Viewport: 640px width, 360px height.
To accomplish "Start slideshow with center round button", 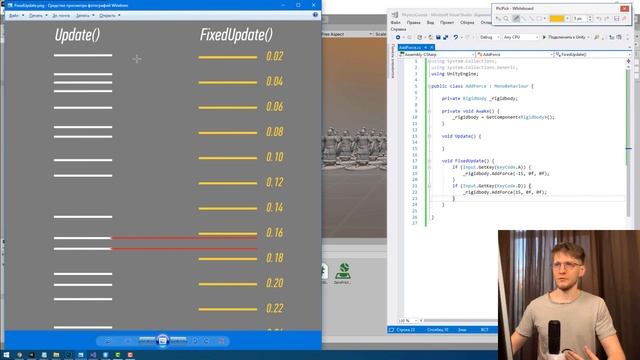I will [x=162, y=340].
